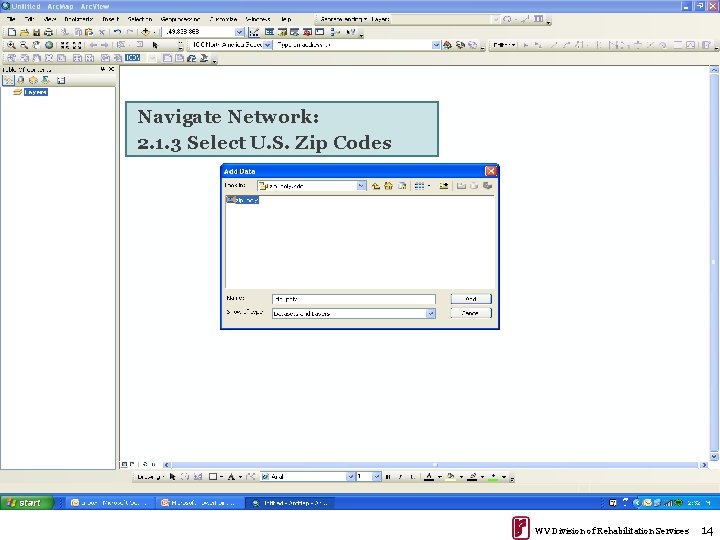This screenshot has height=540, width=720.
Task: Open the Drawing menu dropdown
Action: click(150, 477)
